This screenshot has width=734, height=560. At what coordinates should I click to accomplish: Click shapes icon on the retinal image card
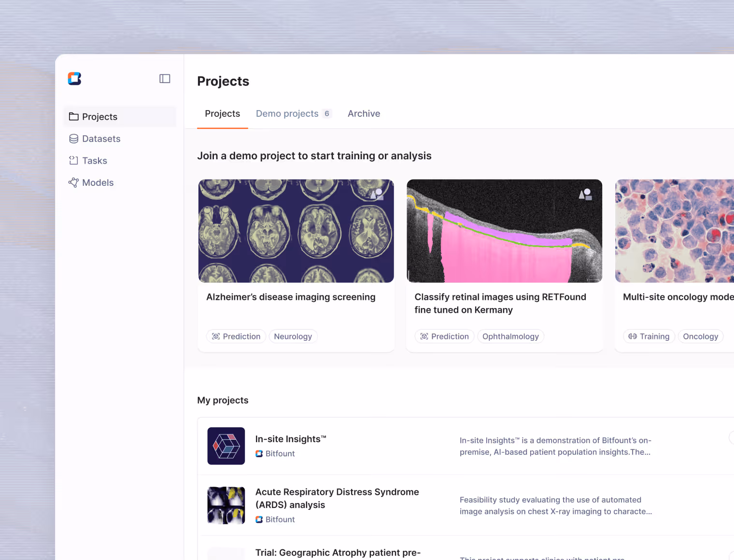pyautogui.click(x=585, y=195)
